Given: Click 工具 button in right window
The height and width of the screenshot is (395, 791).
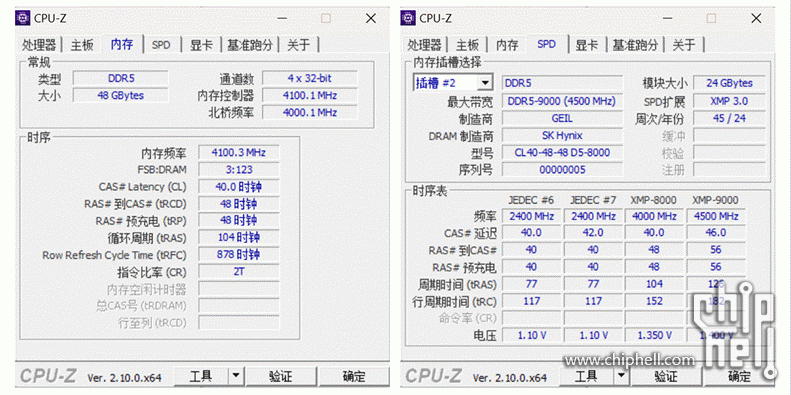Looking at the screenshot, I should point(586,376).
